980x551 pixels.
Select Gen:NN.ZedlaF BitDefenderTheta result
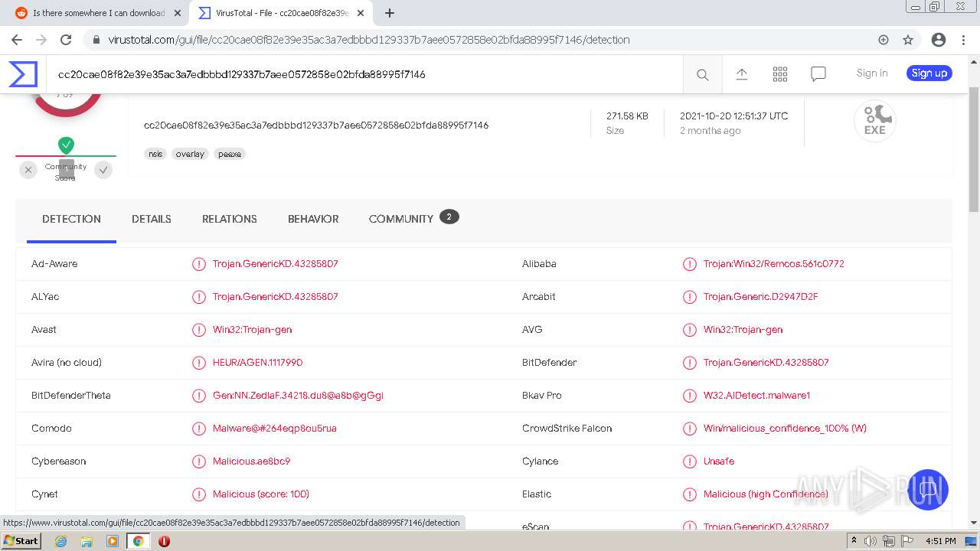coord(298,396)
